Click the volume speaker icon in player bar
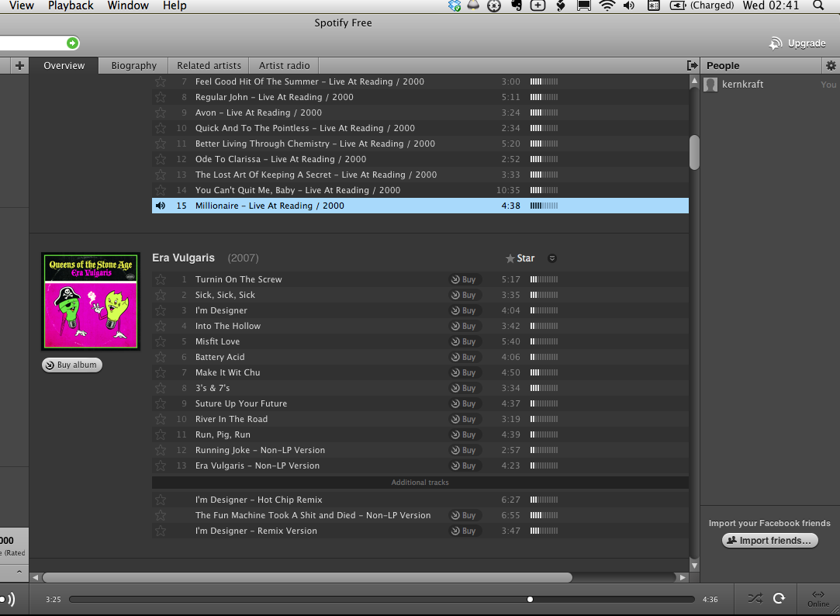This screenshot has height=616, width=840. (8, 599)
